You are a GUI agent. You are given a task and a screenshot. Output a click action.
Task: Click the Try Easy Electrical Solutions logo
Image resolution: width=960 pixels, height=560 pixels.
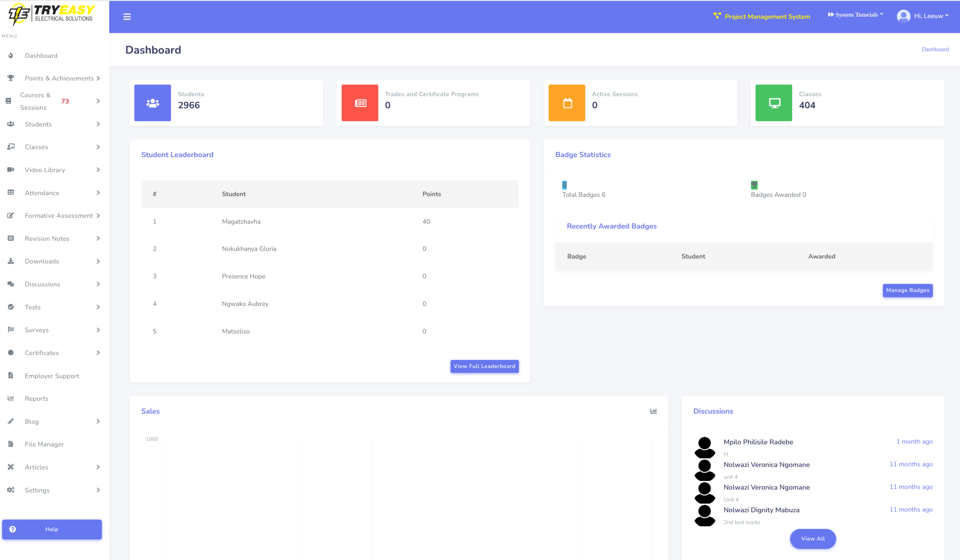[x=52, y=14]
